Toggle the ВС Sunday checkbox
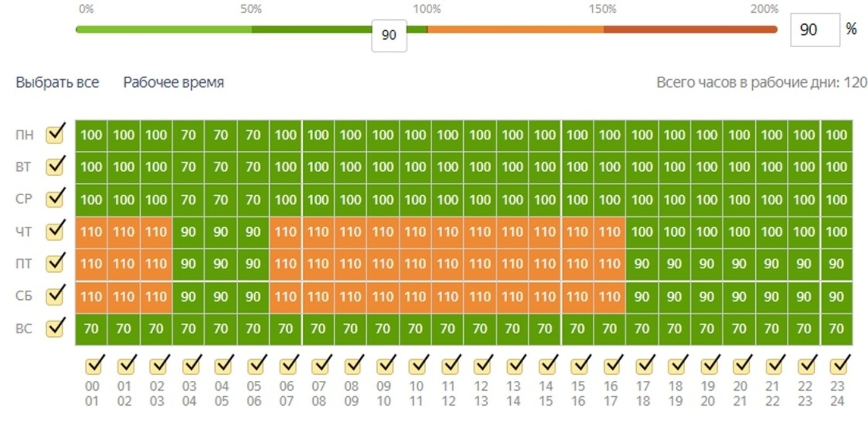The height and width of the screenshot is (428, 868). pyautogui.click(x=56, y=328)
